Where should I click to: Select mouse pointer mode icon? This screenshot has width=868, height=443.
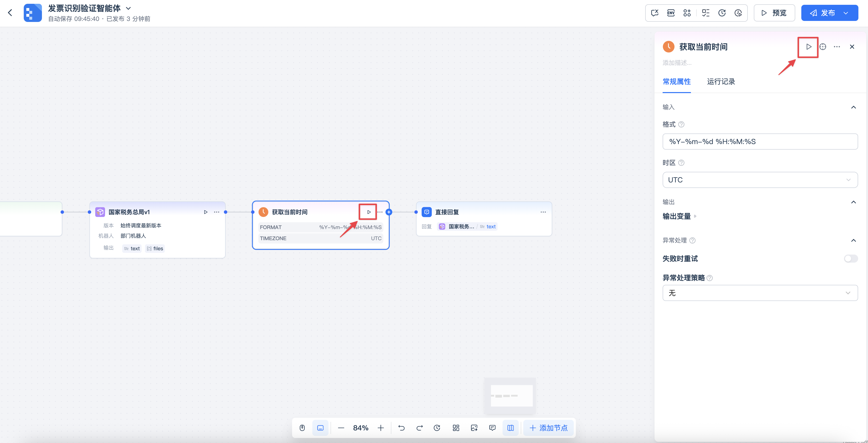pos(302,428)
